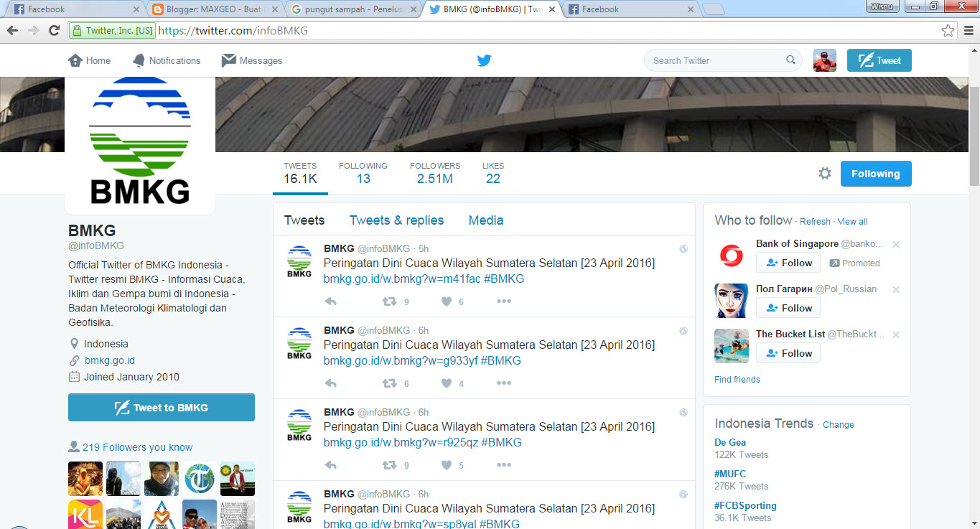Open the Chrome hamburger menu

968,30
